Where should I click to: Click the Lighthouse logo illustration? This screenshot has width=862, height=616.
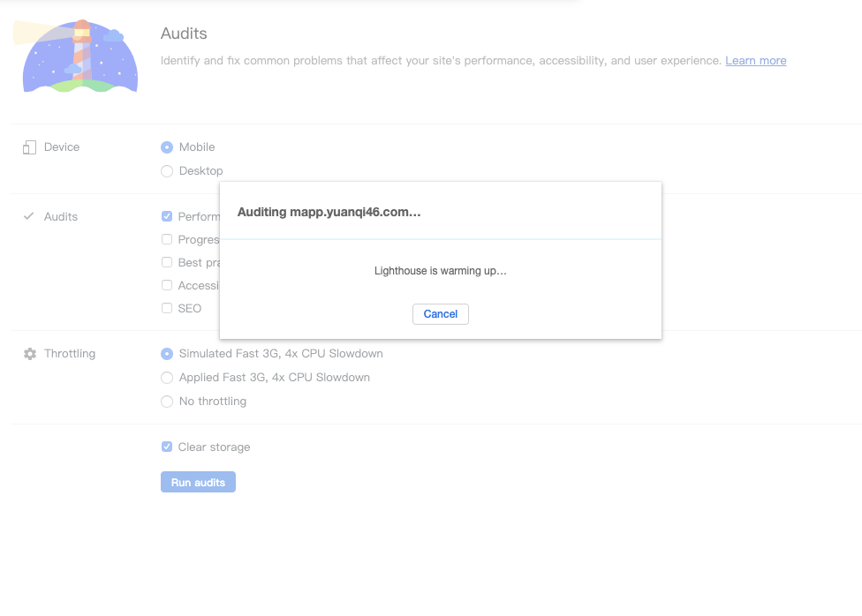tap(76, 56)
